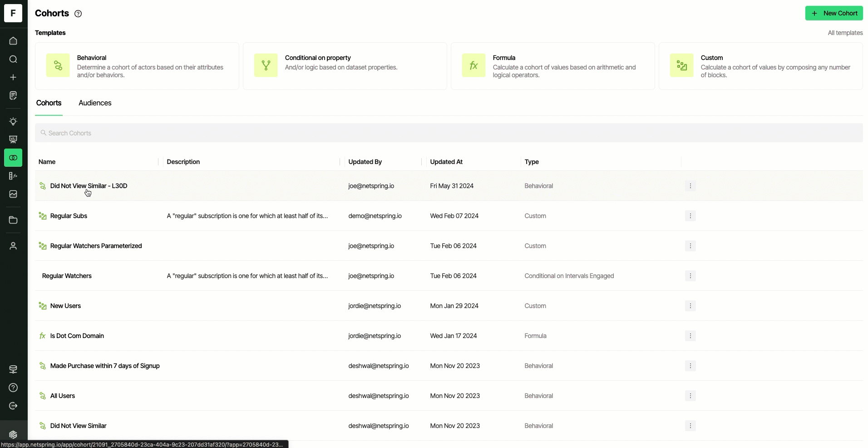The width and height of the screenshot is (868, 448).
Task: Sort by the Description column header
Action: [x=183, y=162]
